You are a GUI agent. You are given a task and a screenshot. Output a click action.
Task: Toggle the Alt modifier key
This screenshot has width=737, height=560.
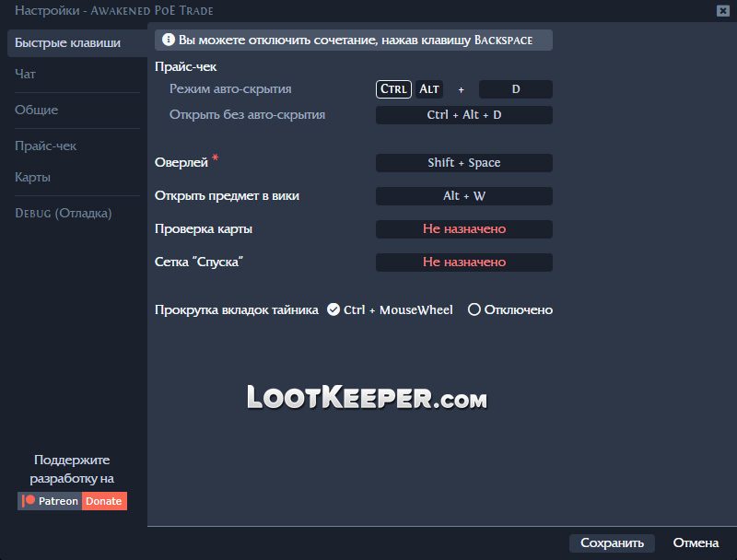click(428, 89)
